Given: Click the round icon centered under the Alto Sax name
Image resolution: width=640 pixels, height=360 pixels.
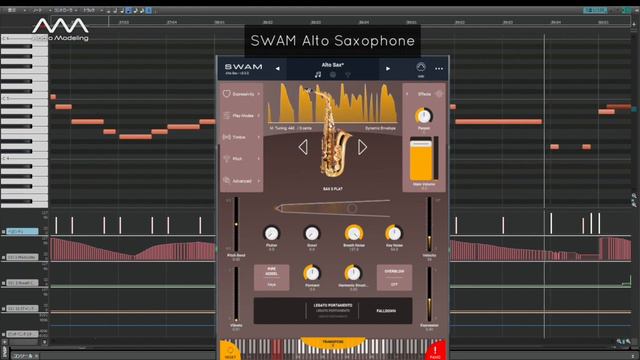Looking at the screenshot, I should tap(333, 75).
